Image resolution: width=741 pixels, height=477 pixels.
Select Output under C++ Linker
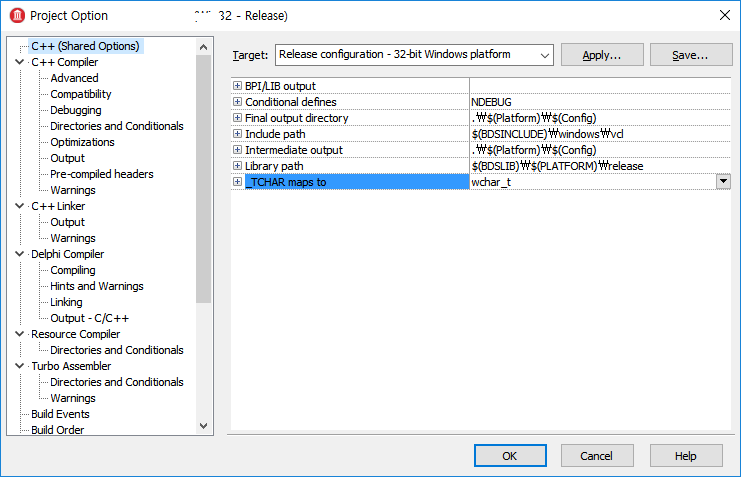pyautogui.click(x=68, y=222)
